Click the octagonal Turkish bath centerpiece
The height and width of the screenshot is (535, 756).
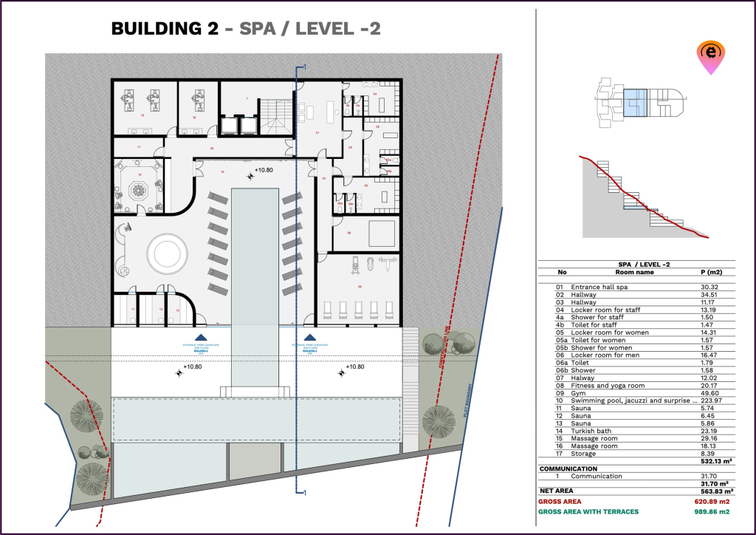click(140, 190)
